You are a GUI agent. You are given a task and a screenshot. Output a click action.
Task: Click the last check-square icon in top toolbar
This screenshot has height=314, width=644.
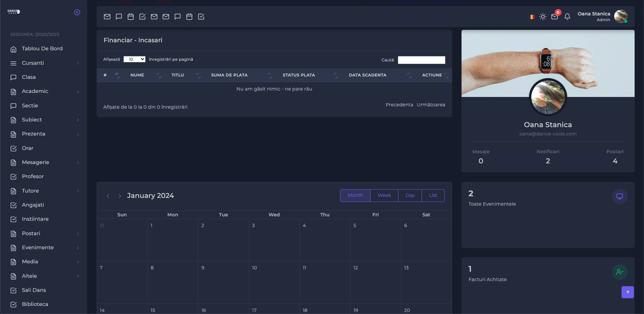pos(201,16)
